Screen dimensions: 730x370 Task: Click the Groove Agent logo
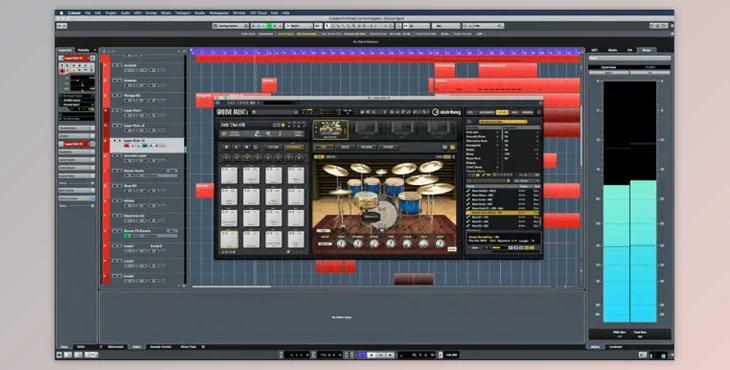click(233, 112)
